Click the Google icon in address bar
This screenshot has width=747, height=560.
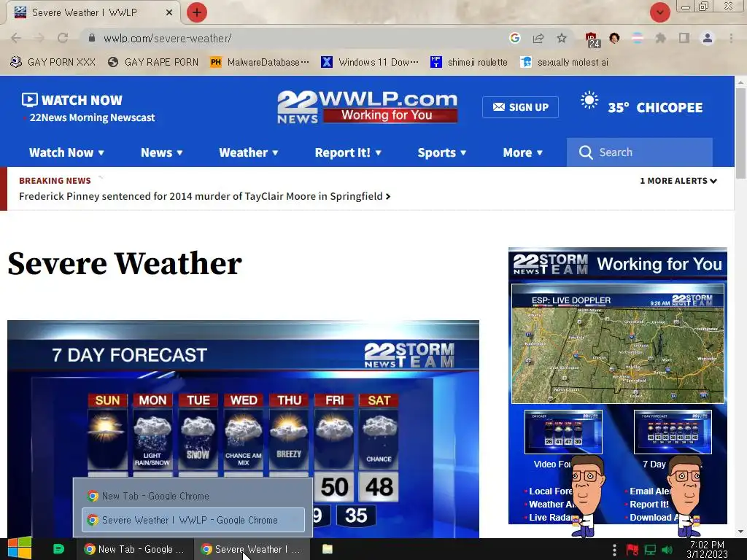[514, 38]
